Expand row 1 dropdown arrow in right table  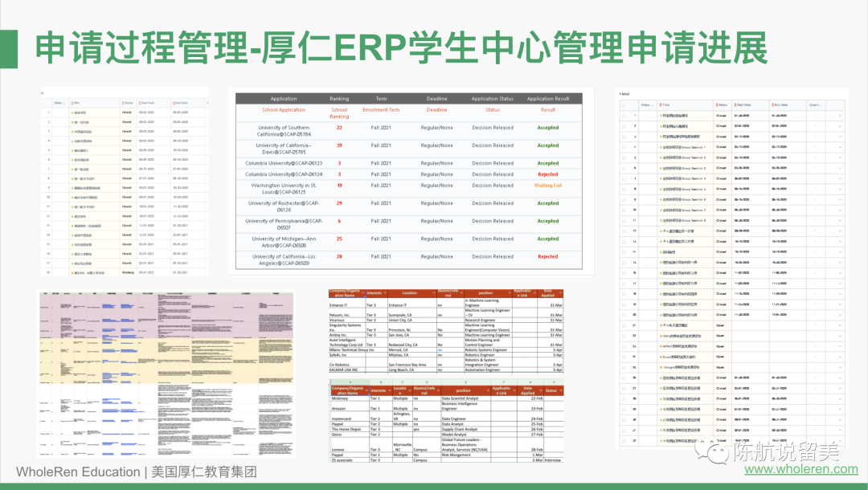click(838, 116)
